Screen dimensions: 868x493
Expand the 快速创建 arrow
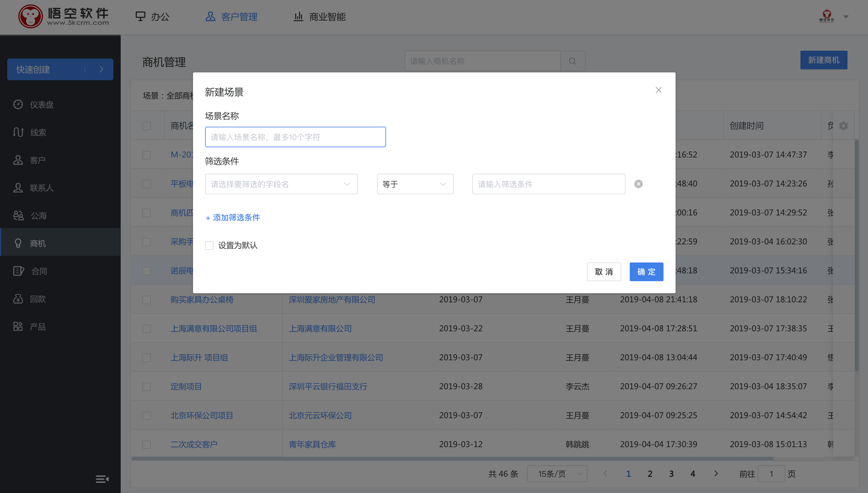[101, 69]
